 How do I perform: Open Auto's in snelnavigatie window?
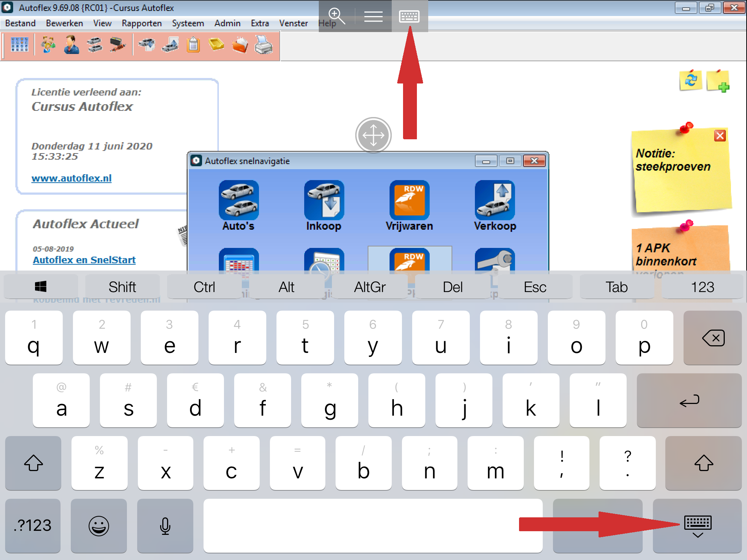pos(239,206)
